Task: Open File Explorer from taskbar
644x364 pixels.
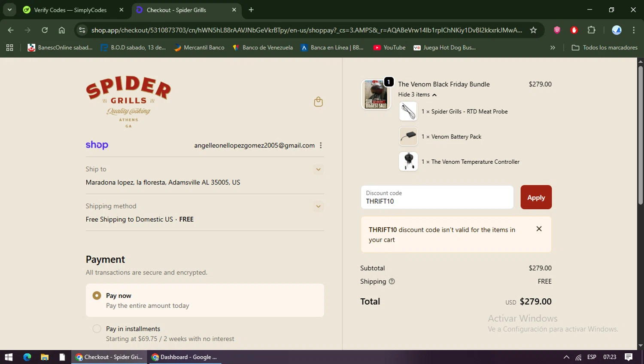Action: 45,357
